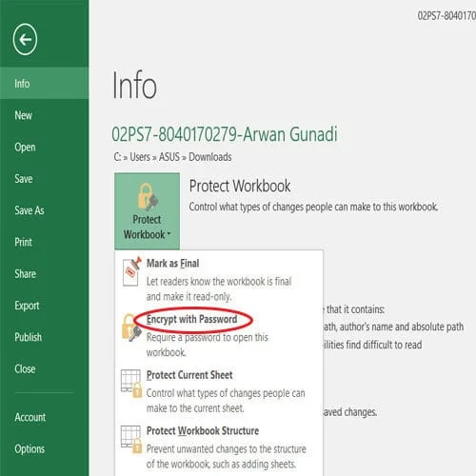Click the large Info page heading
Screen dimensions: 476x476
tap(134, 85)
